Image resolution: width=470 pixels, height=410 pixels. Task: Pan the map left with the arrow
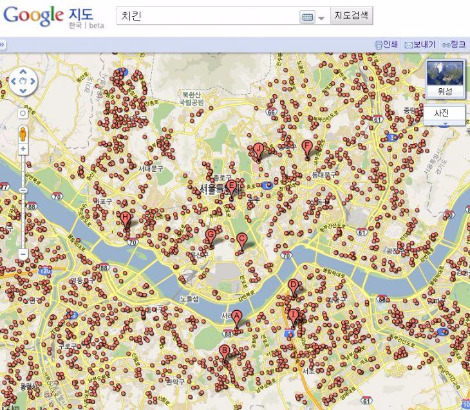14,81
